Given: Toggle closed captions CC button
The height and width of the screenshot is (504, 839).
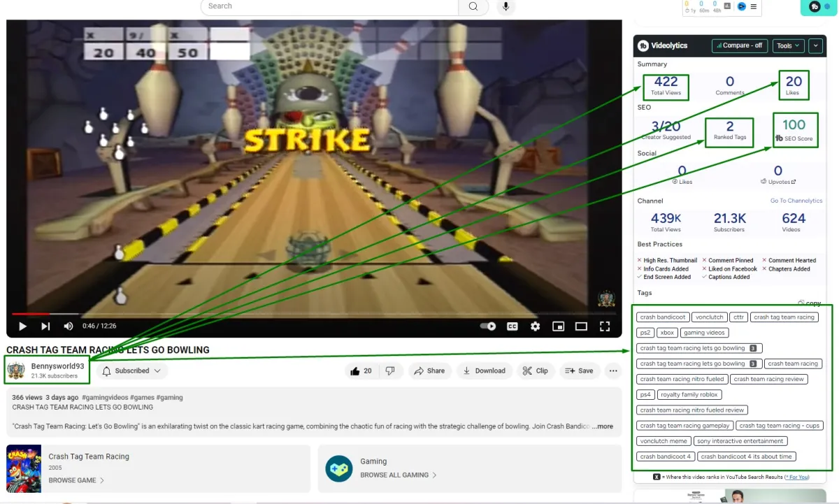Looking at the screenshot, I should 512,326.
